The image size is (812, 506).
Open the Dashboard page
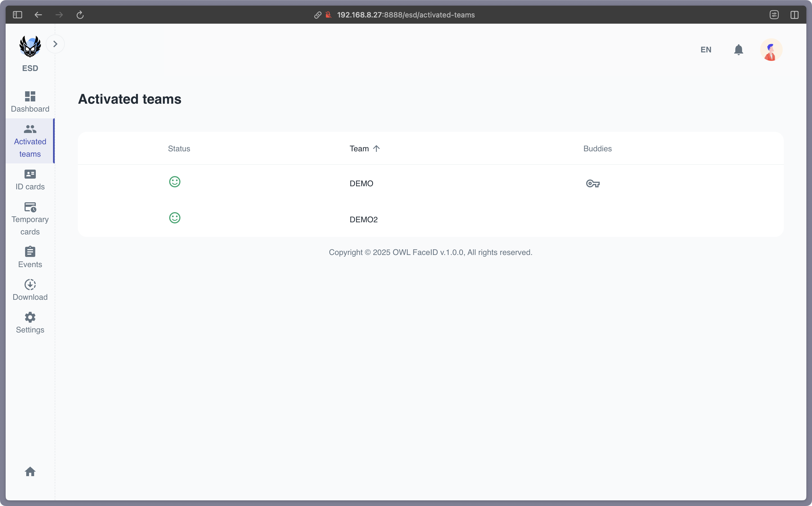[30, 102]
